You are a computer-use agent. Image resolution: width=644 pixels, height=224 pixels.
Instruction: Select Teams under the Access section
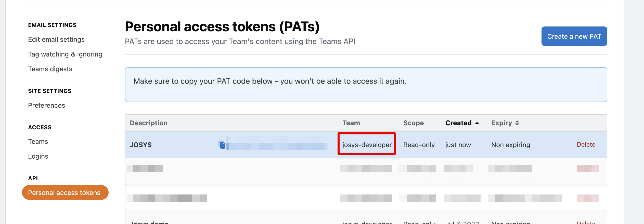(38, 142)
